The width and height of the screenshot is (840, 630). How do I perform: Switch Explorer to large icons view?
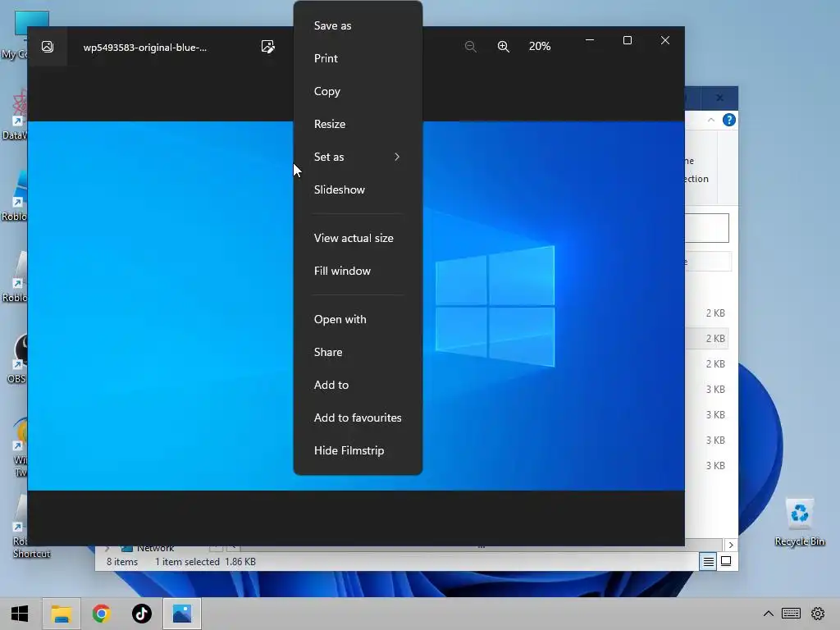[x=726, y=561]
